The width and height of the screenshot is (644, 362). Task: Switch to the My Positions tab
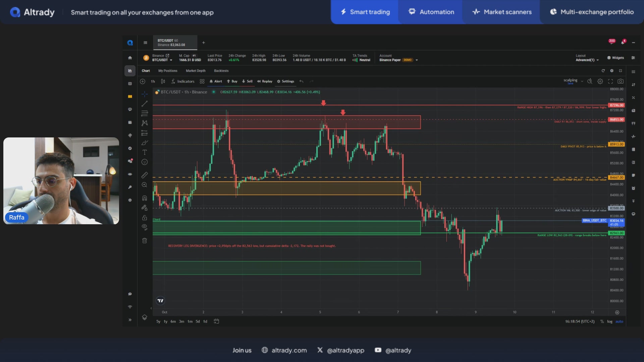[168, 71]
